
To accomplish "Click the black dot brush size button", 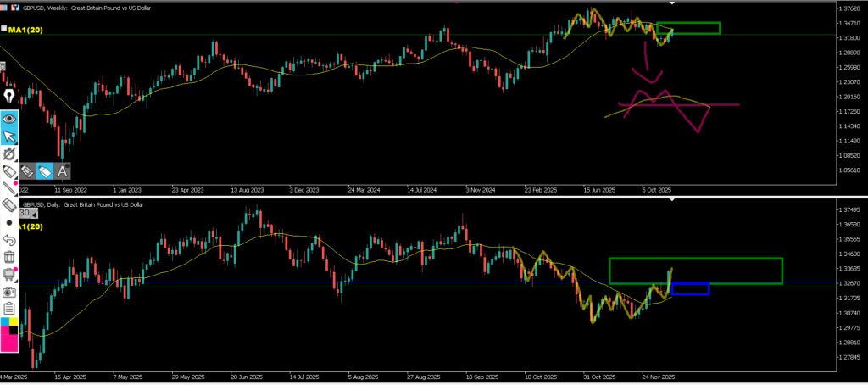I will [9, 222].
